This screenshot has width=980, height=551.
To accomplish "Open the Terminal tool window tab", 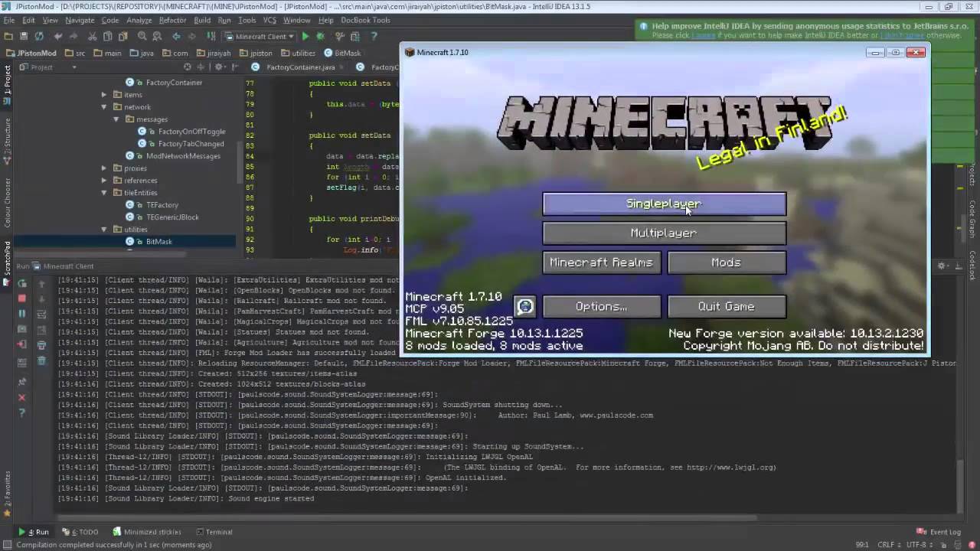I will click(x=214, y=532).
